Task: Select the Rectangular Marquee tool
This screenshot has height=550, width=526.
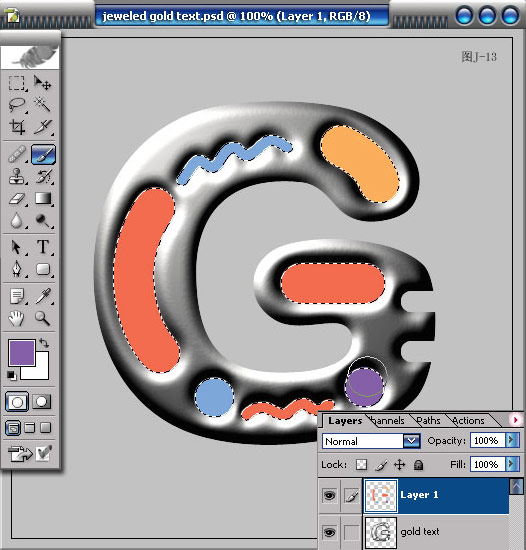Action: (16, 83)
